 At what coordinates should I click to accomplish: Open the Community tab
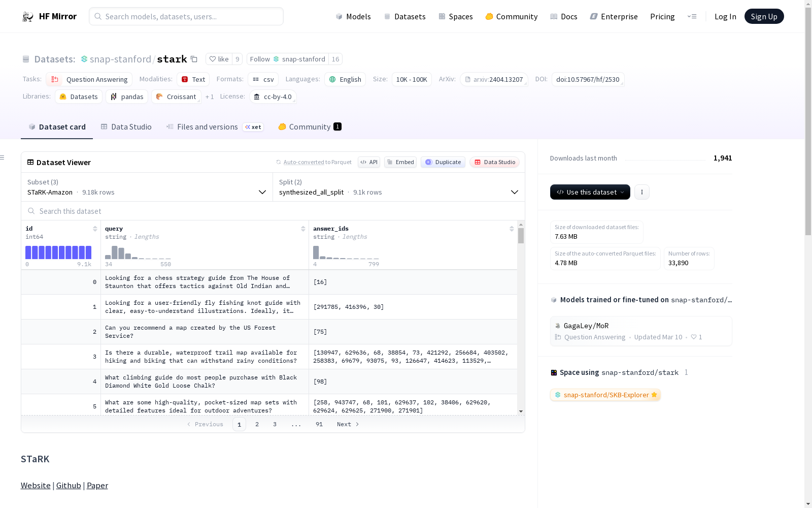(x=310, y=127)
